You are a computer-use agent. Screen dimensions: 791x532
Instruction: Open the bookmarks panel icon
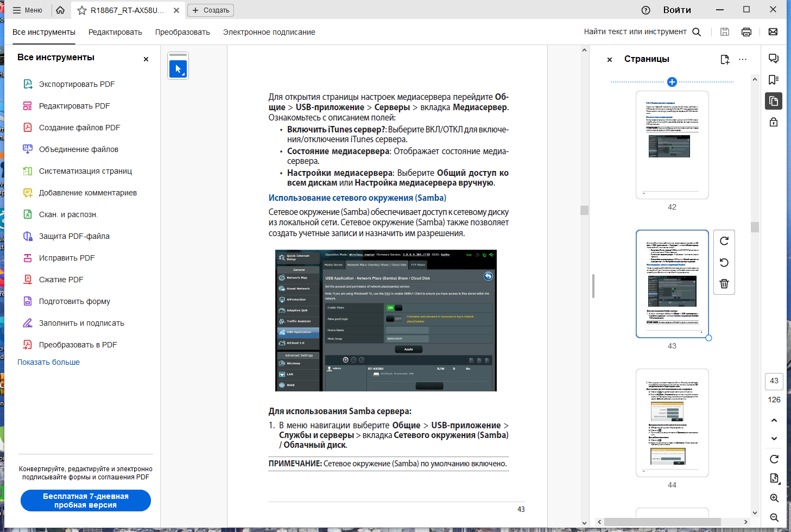[774, 80]
